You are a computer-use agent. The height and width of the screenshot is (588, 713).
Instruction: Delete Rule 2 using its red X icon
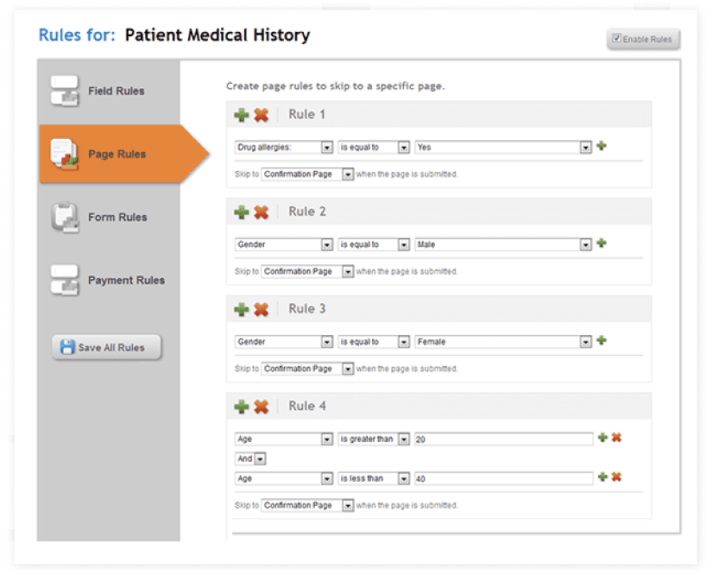point(261,212)
